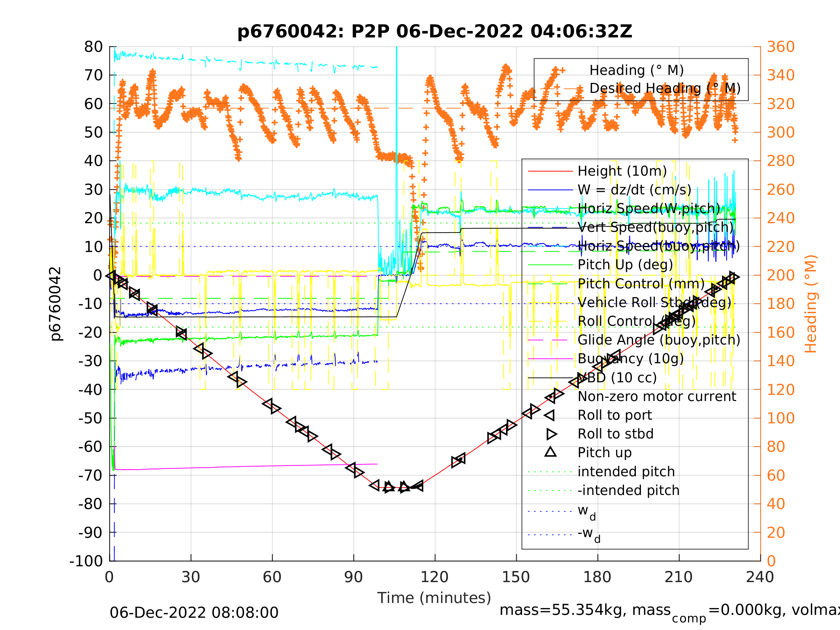Click the 'mass=55.354kg' footer text
The image size is (840, 630).
click(x=563, y=610)
